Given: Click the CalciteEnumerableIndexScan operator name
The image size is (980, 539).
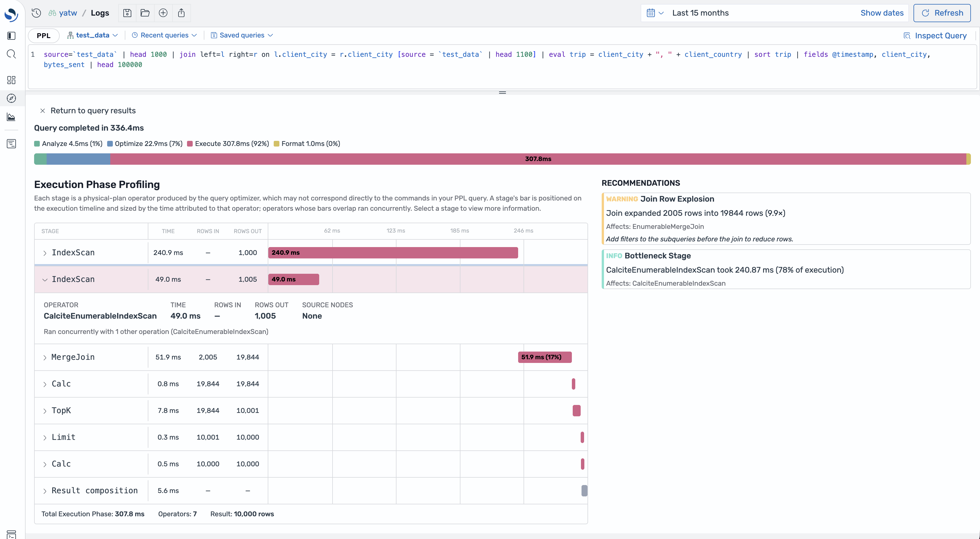Looking at the screenshot, I should [100, 316].
